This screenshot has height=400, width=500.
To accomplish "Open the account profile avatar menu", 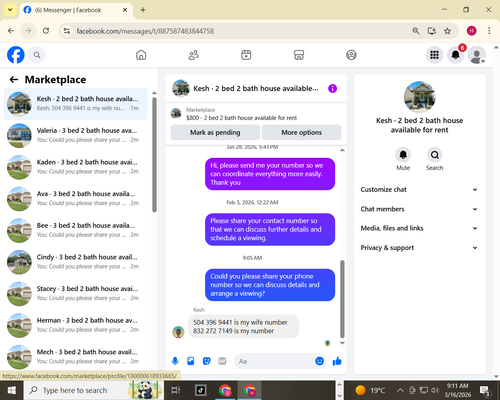I will point(477,55).
